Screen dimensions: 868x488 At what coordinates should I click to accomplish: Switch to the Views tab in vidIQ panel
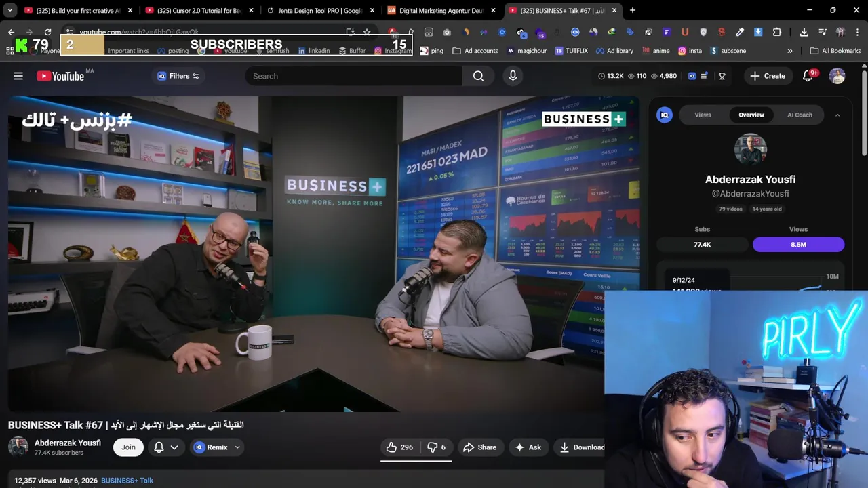pos(703,115)
